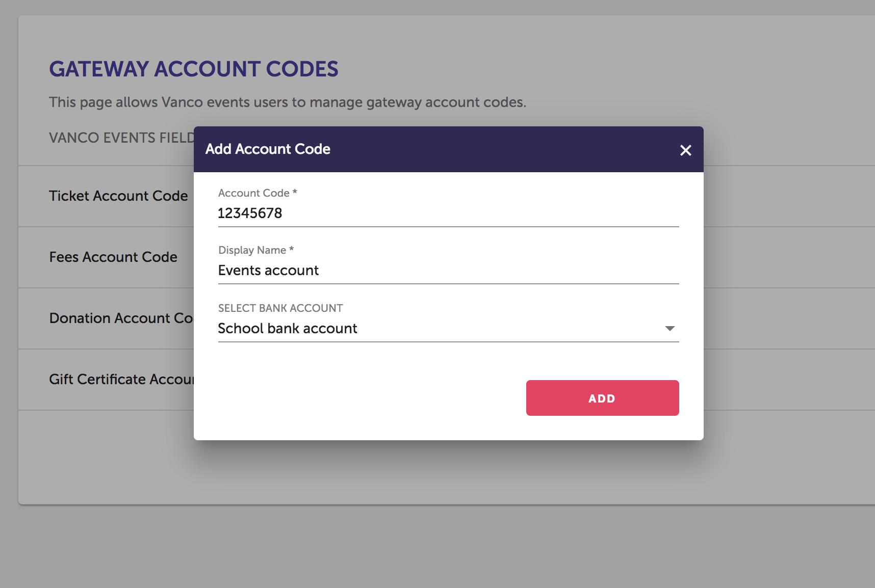Expand the bank account dropdown arrow
This screenshot has height=588, width=875.
[x=670, y=329]
